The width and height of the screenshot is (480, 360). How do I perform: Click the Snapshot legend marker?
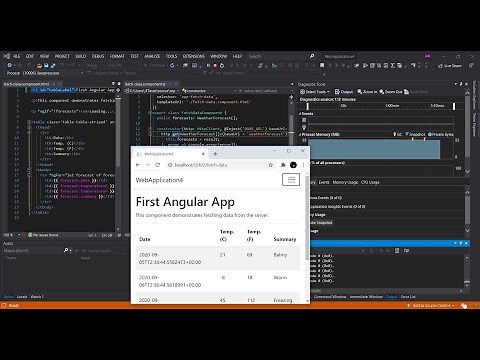(415, 134)
